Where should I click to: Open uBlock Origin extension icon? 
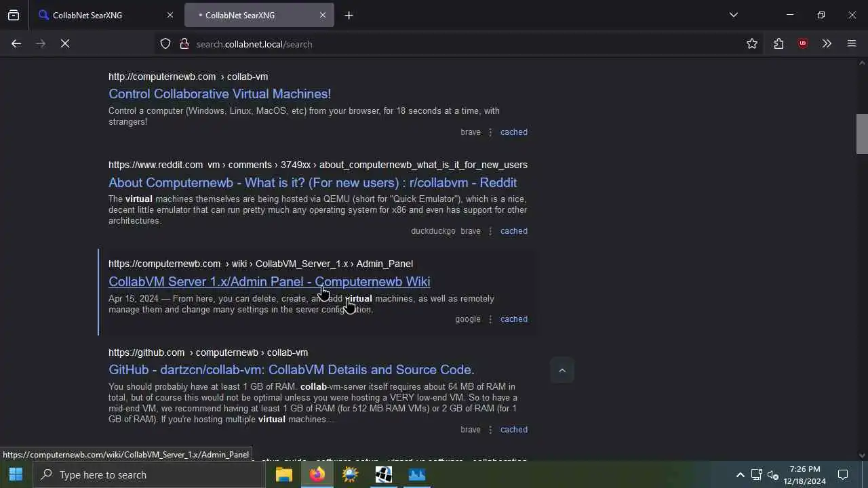pos(803,43)
